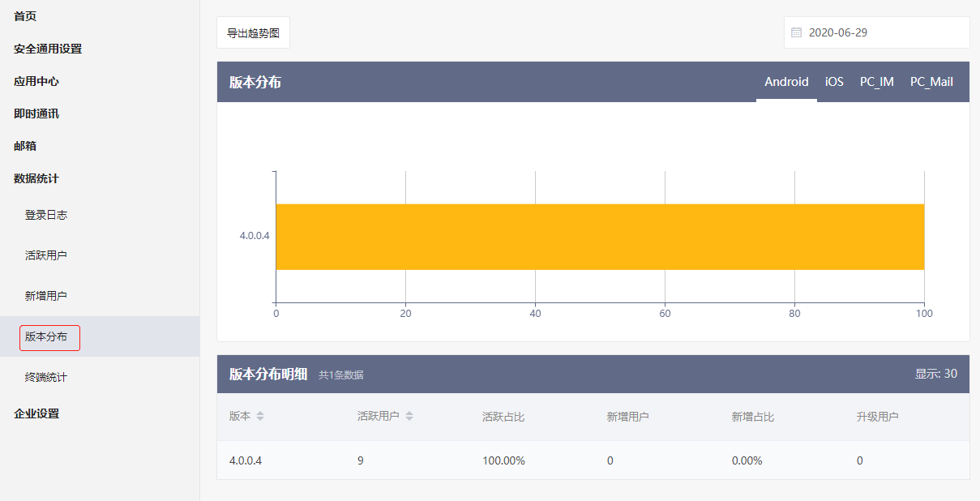Expand the 企业设置 menu

36,413
